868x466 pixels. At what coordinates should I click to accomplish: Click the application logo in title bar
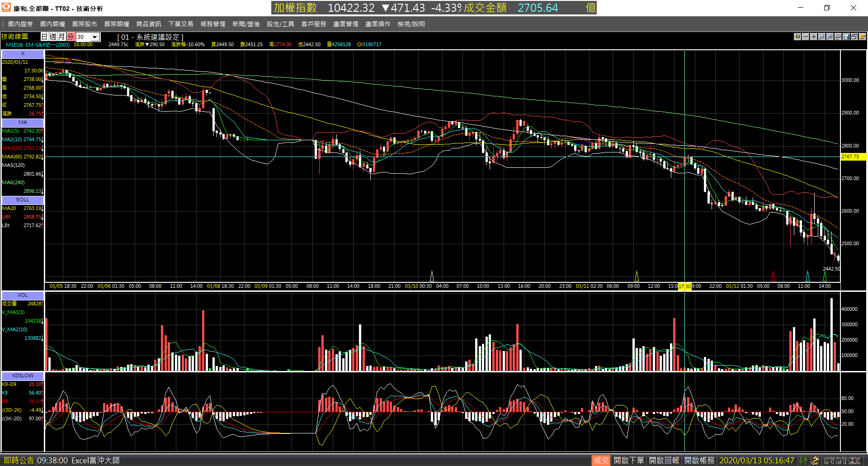[6, 7]
